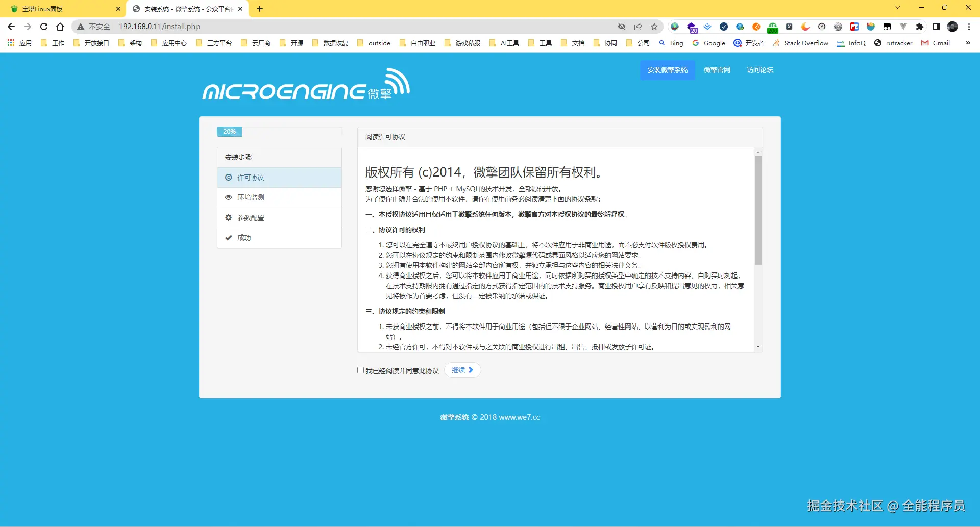This screenshot has width=980, height=527.
Task: Open the 游戏私服 bookmark folder
Action: point(462,43)
